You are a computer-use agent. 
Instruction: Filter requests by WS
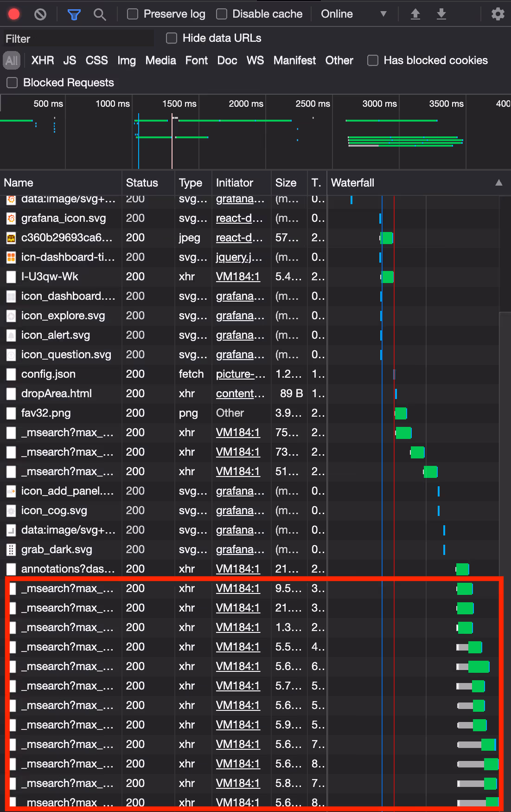tap(255, 60)
